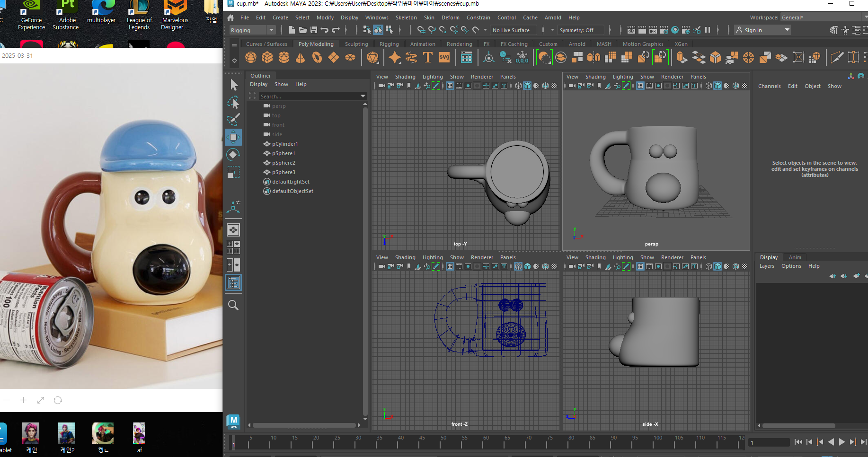868x457 pixels.
Task: Open the shelf gear options menu
Action: (x=234, y=61)
